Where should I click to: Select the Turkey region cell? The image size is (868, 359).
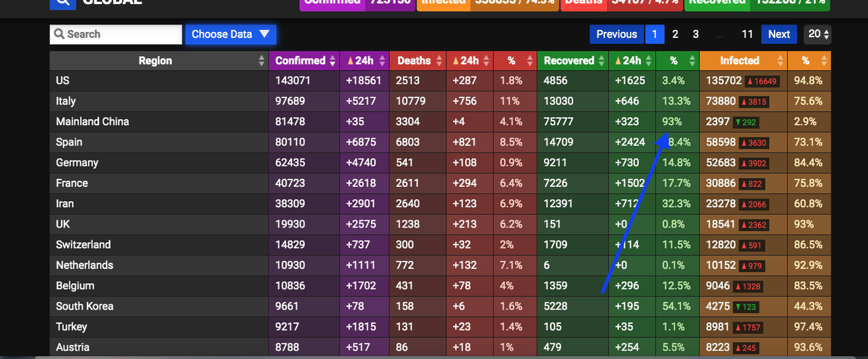(x=159, y=326)
